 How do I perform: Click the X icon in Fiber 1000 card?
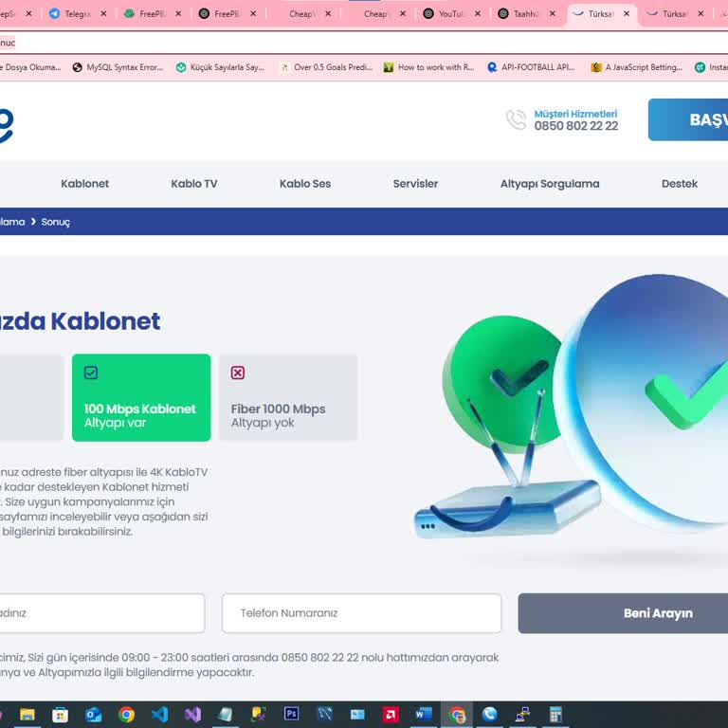click(x=238, y=373)
